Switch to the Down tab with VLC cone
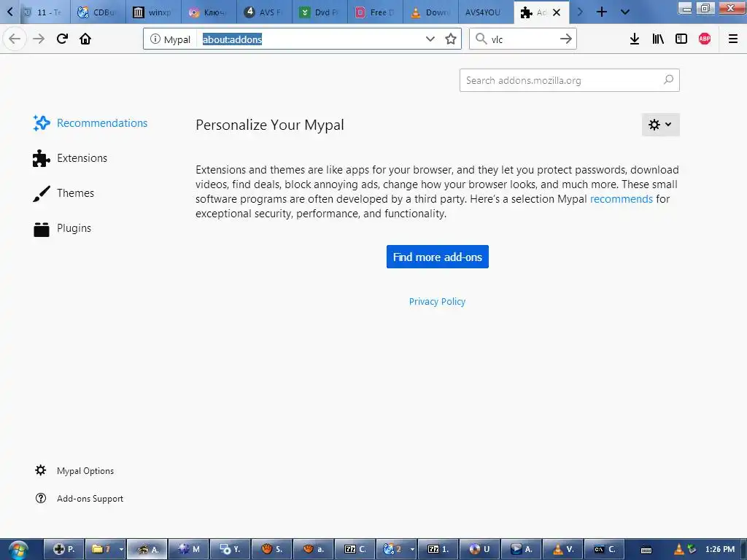This screenshot has height=560, width=747. point(430,12)
